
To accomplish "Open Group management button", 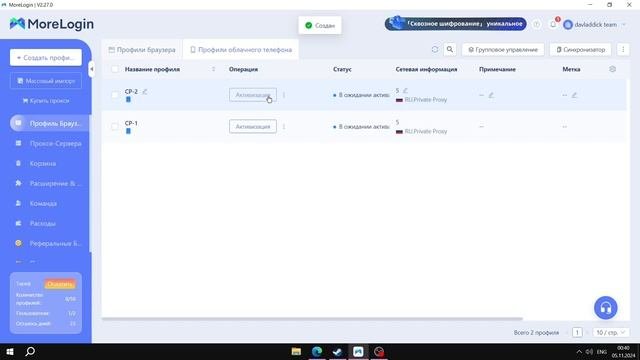I will (x=503, y=50).
